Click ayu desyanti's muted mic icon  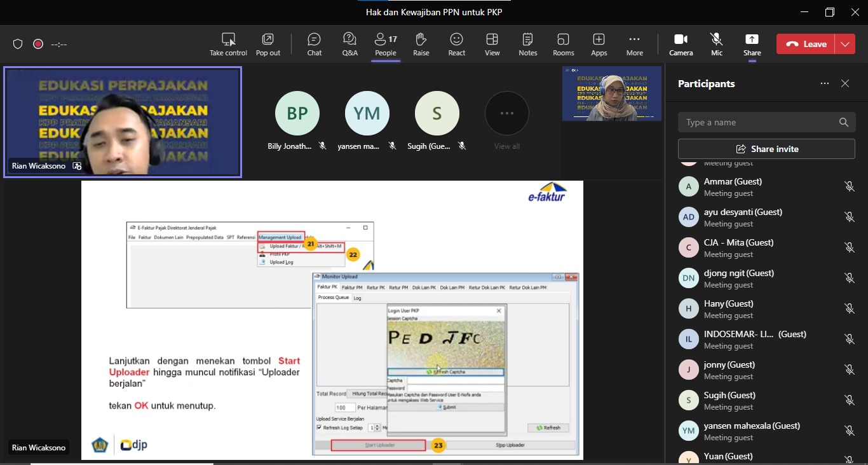pos(849,217)
